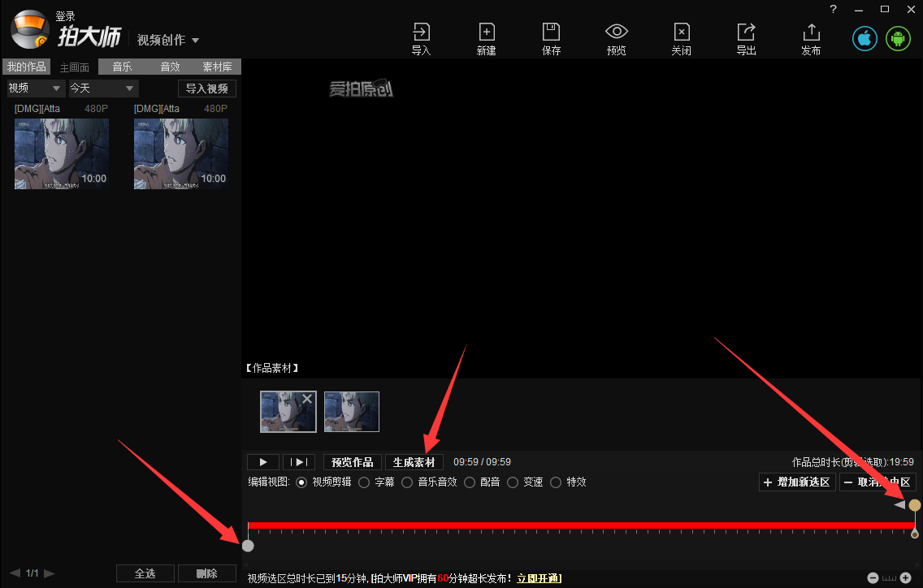The image size is (923, 588).
Task: Click the 发布 (Publish) icon
Action: tap(811, 32)
